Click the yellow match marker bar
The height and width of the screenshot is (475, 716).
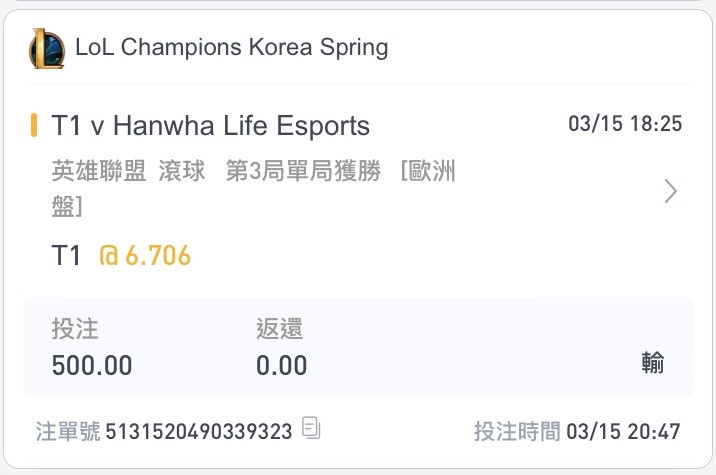tap(33, 125)
